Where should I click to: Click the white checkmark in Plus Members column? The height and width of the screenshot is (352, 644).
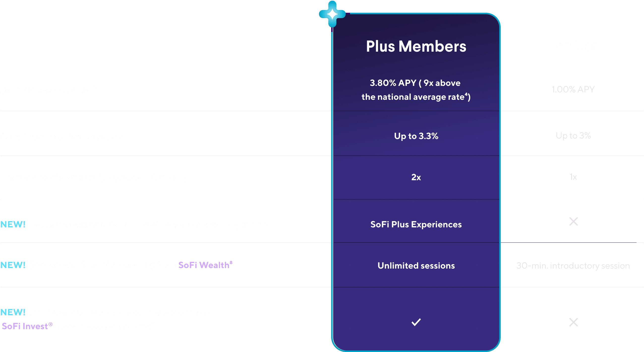(416, 322)
